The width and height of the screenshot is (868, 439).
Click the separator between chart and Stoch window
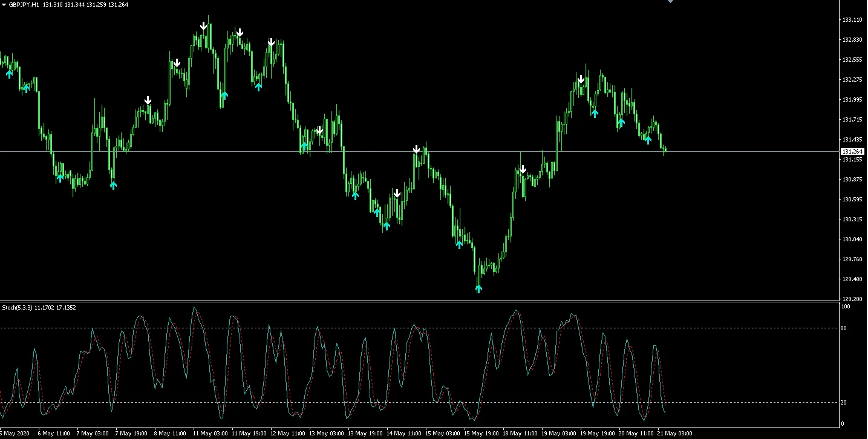click(x=423, y=301)
